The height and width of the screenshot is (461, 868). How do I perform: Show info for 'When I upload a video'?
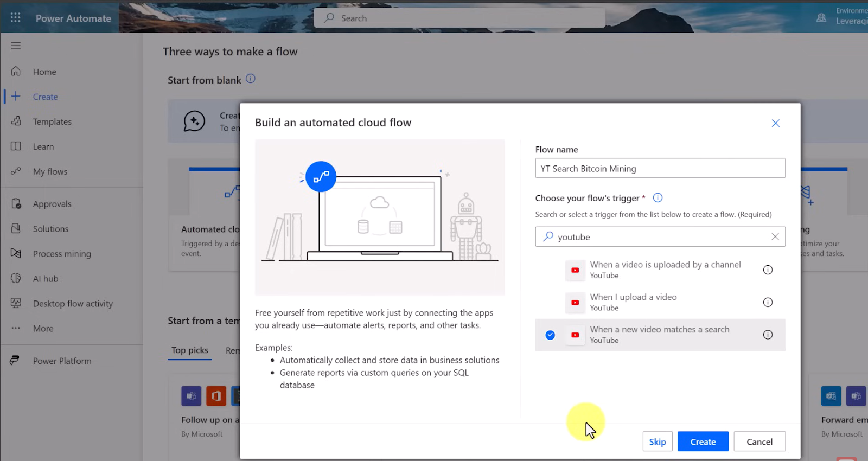[768, 302]
